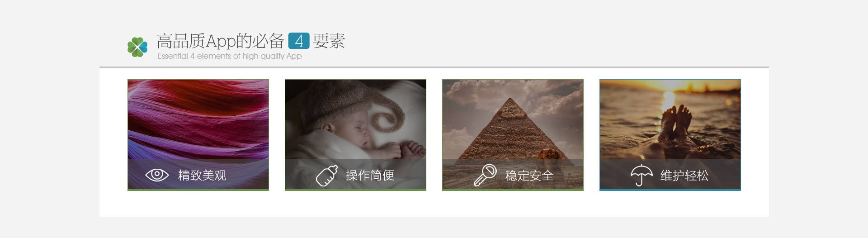This screenshot has height=238, width=868.
Task: Click the blue underline of 维护轻松 card
Action: 670,190
